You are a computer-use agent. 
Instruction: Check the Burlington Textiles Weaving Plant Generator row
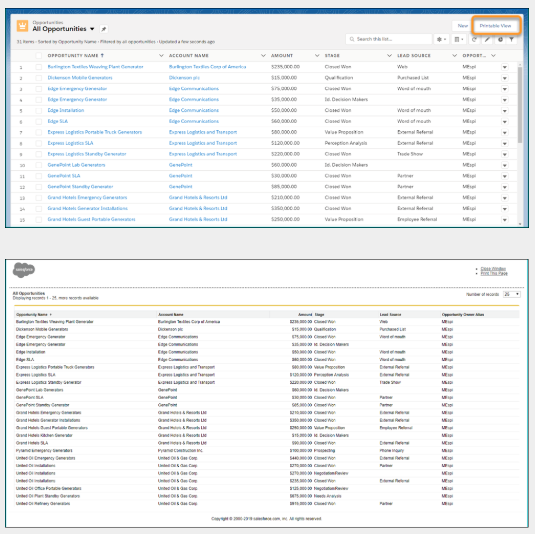pos(39,67)
